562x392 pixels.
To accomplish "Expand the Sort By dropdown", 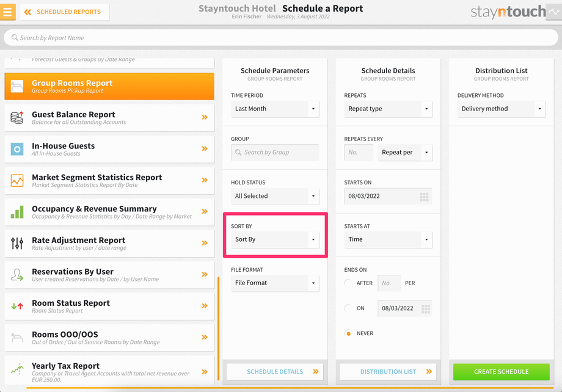I will [275, 239].
